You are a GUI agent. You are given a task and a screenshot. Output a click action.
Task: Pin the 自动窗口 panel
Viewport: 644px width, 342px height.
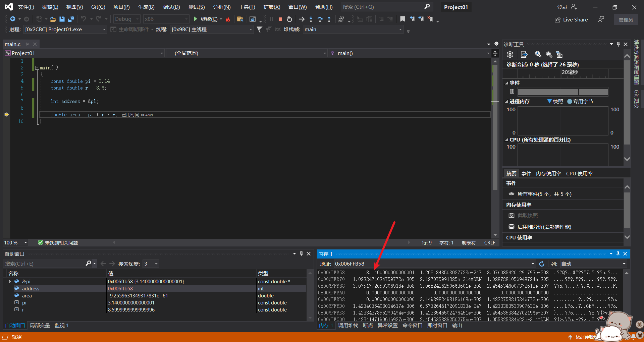(x=301, y=254)
